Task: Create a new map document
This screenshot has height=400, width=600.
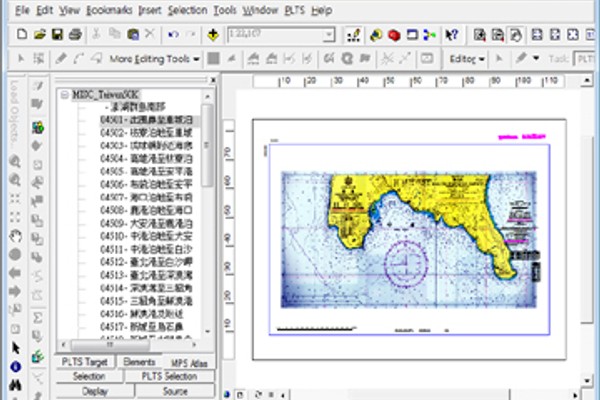Action: (22, 34)
